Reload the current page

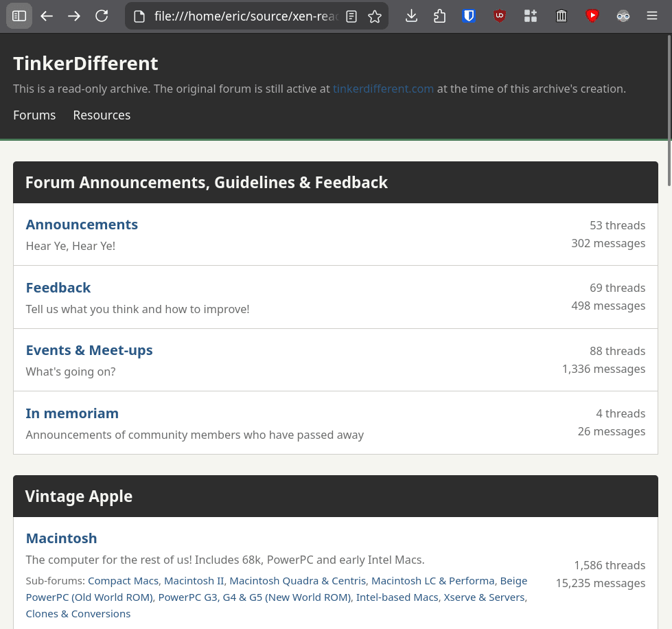coord(102,16)
